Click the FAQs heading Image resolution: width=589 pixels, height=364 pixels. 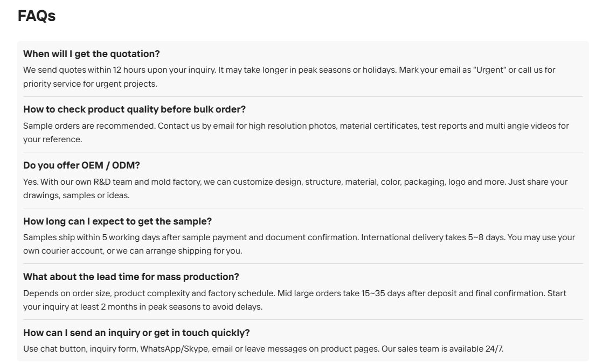tap(37, 16)
